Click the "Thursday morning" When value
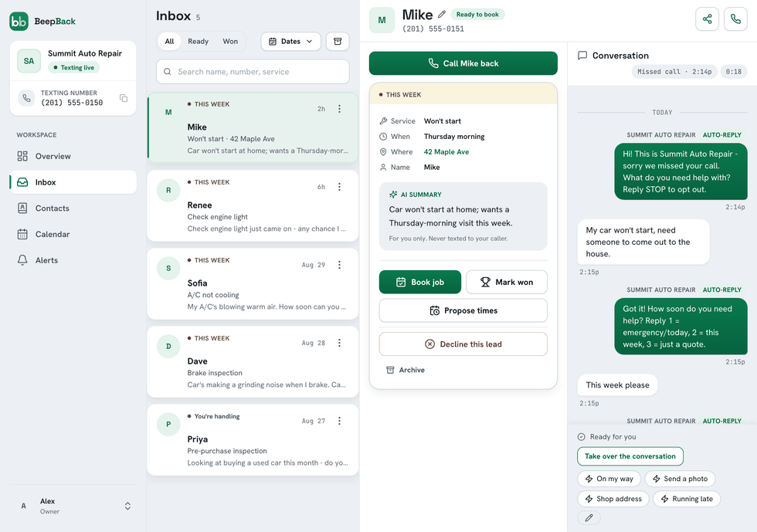Image resolution: width=757 pixels, height=532 pixels. tap(454, 136)
